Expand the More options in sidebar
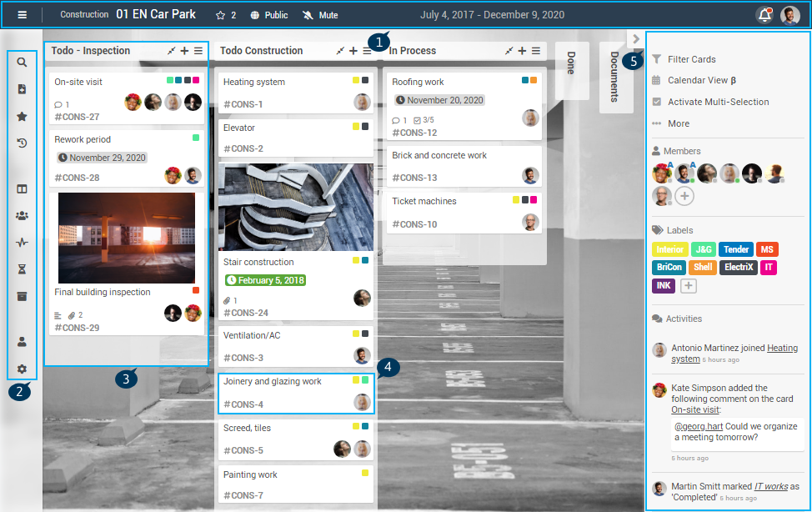The height and width of the screenshot is (512, 812). pyautogui.click(x=678, y=123)
